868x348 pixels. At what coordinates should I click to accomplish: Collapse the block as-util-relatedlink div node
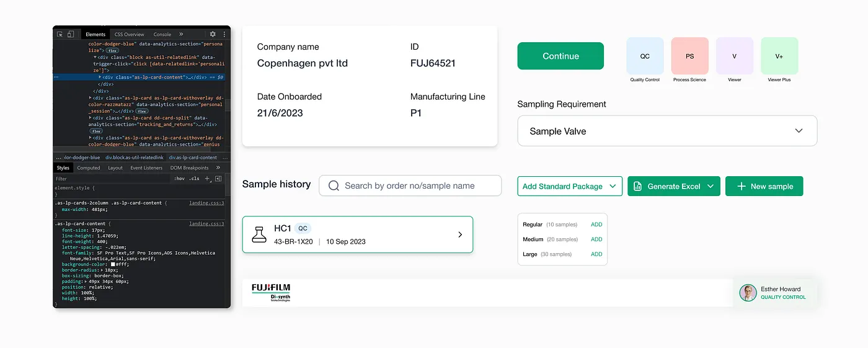click(x=95, y=57)
